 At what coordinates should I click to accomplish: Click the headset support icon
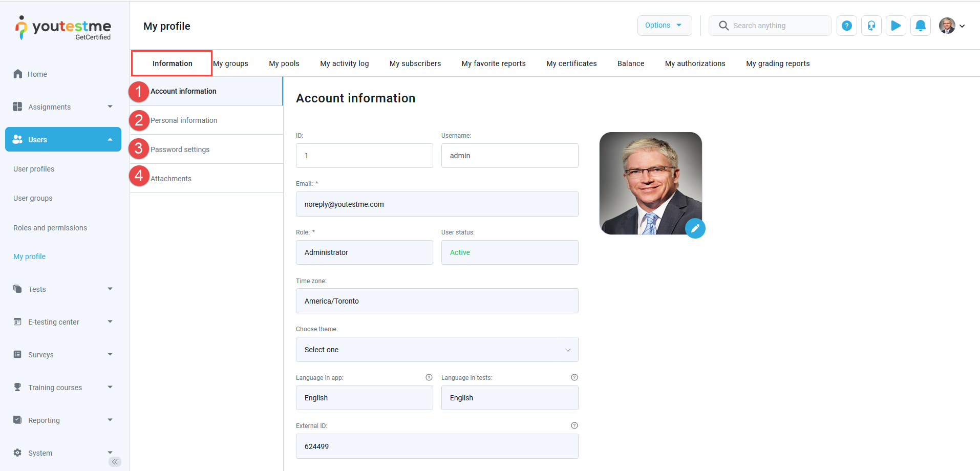pyautogui.click(x=871, y=26)
